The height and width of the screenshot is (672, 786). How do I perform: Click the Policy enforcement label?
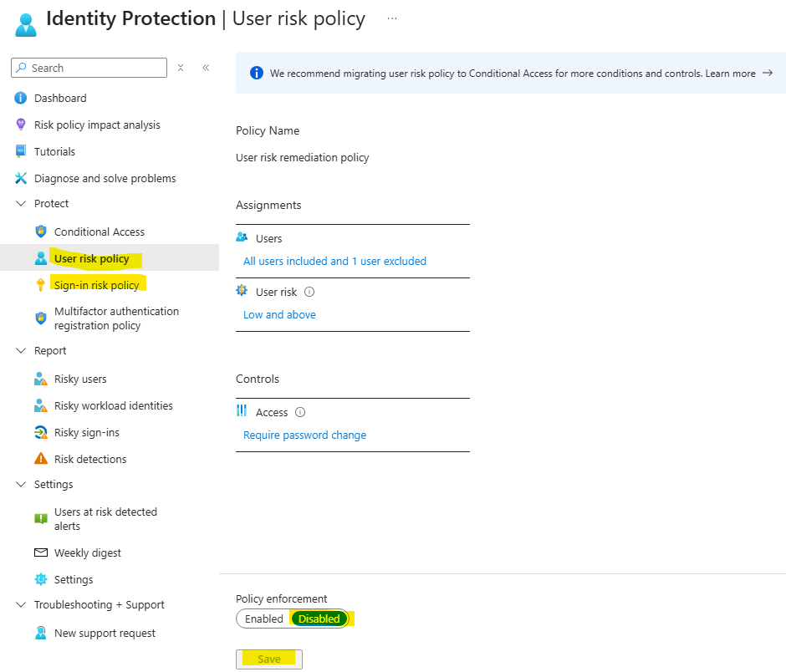pyautogui.click(x=281, y=598)
